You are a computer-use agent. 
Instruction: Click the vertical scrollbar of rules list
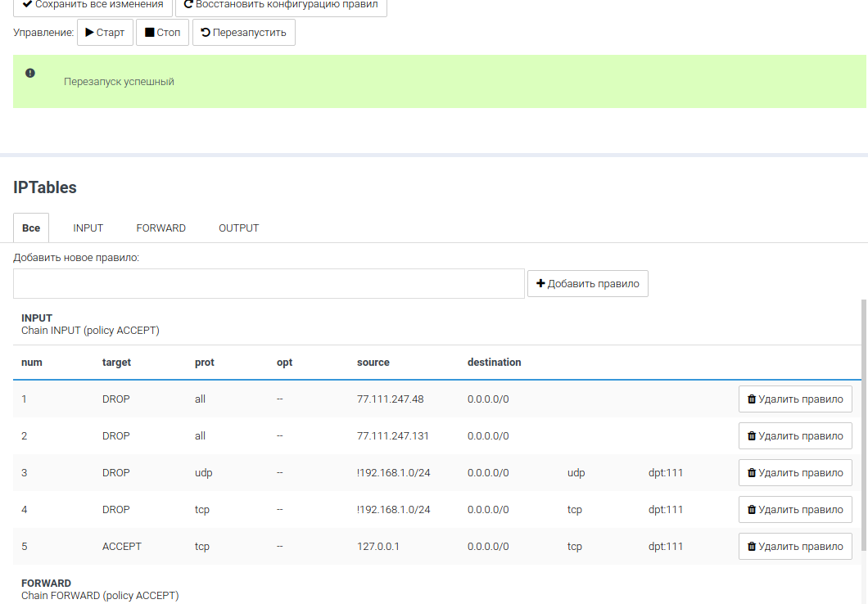tap(864, 409)
